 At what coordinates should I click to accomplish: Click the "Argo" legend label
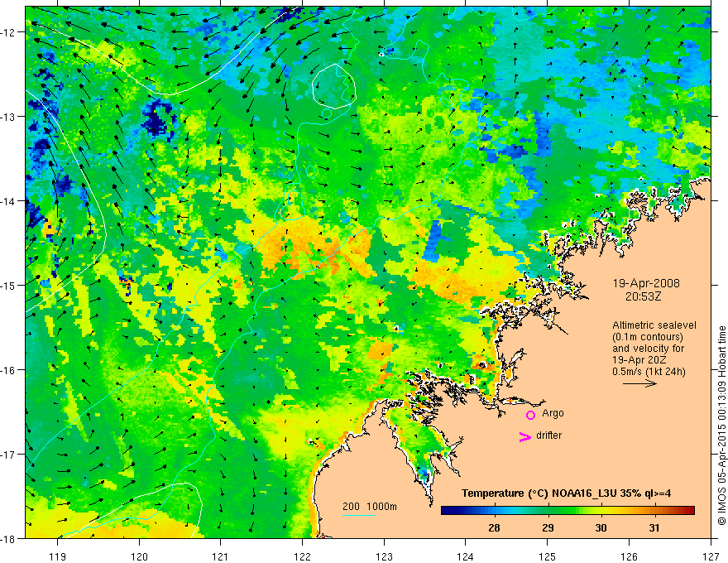pyautogui.click(x=553, y=413)
